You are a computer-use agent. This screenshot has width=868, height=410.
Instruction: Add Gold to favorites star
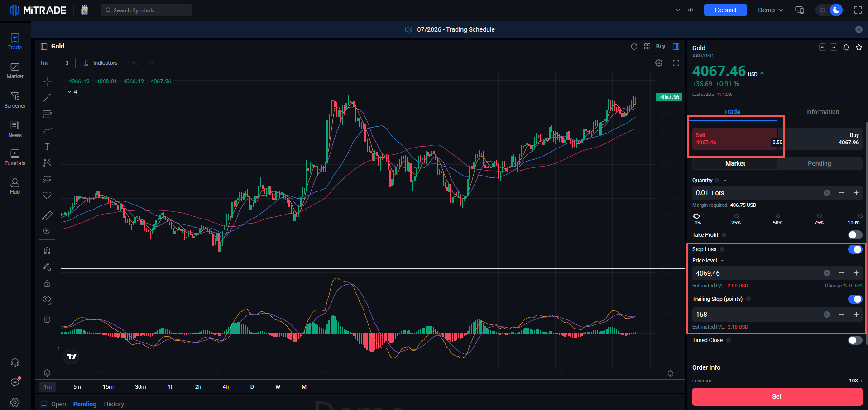coord(859,47)
